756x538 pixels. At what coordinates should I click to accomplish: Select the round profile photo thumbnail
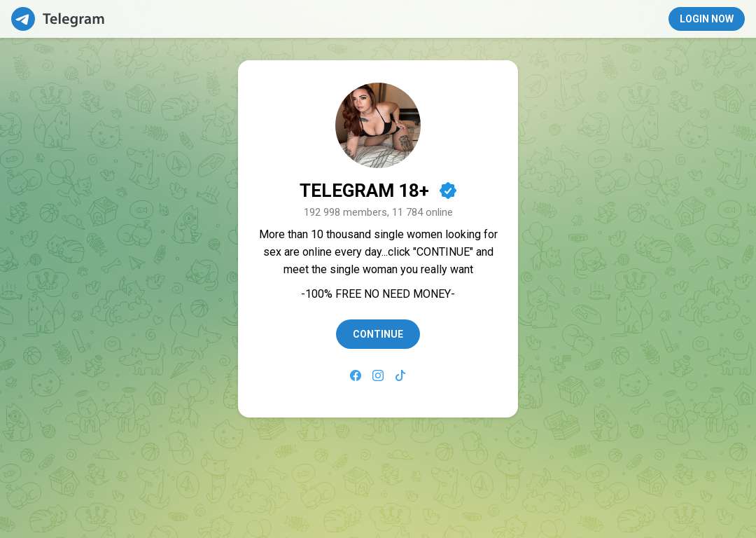tap(378, 125)
